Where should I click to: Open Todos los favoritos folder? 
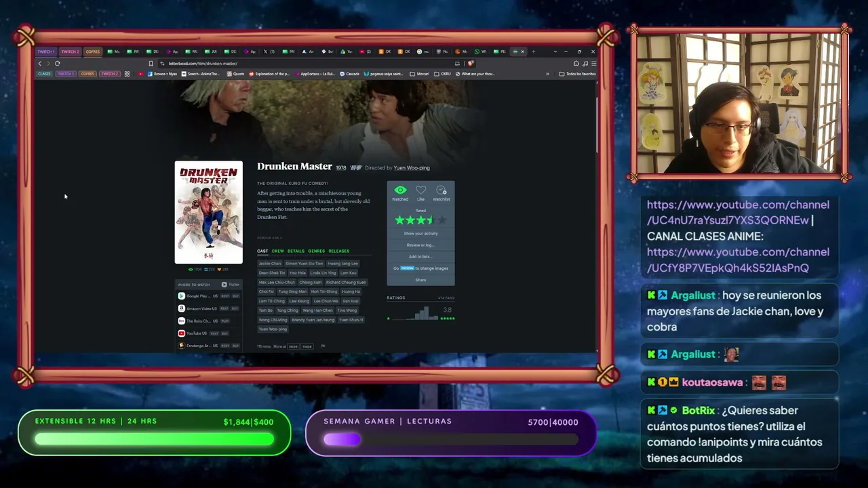(577, 74)
